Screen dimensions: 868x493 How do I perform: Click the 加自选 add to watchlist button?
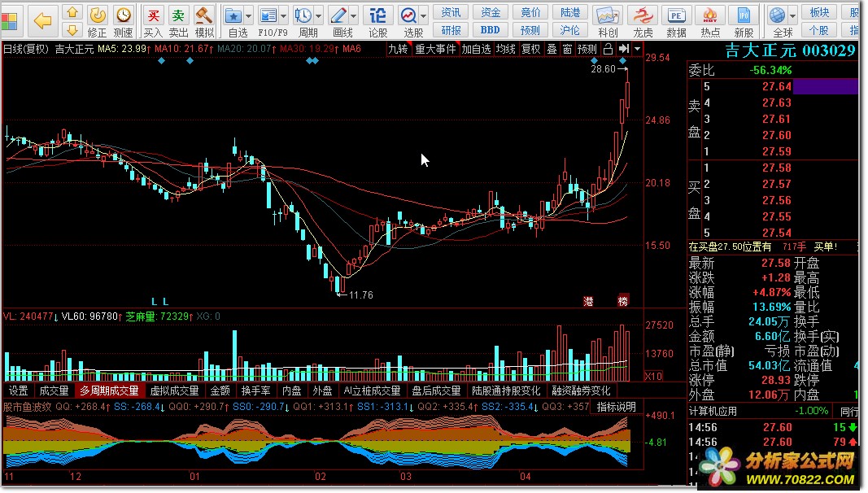[x=476, y=50]
